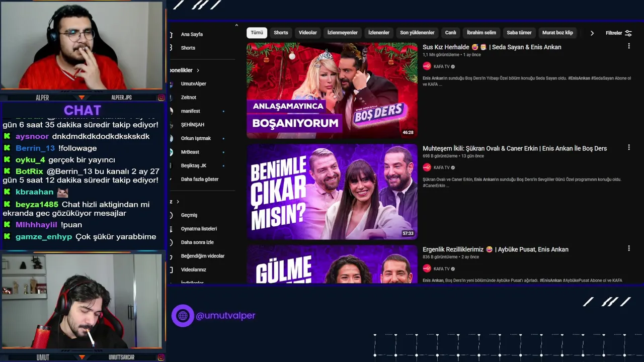
Task: Click the Gülme thumbnail at bottom
Action: [x=332, y=264]
